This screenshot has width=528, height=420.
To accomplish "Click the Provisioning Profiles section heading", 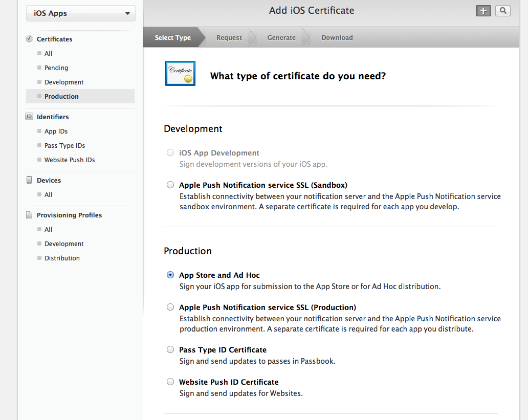I will tap(70, 215).
